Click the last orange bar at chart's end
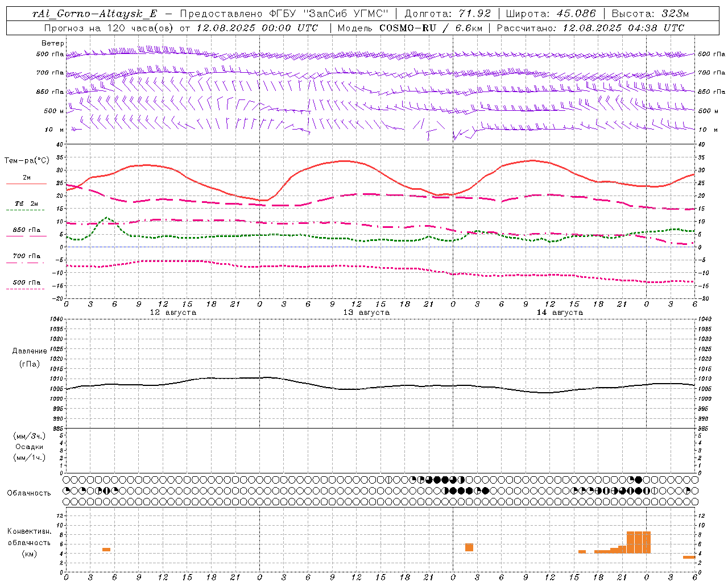The height and width of the screenshot is (582, 728). 689,557
